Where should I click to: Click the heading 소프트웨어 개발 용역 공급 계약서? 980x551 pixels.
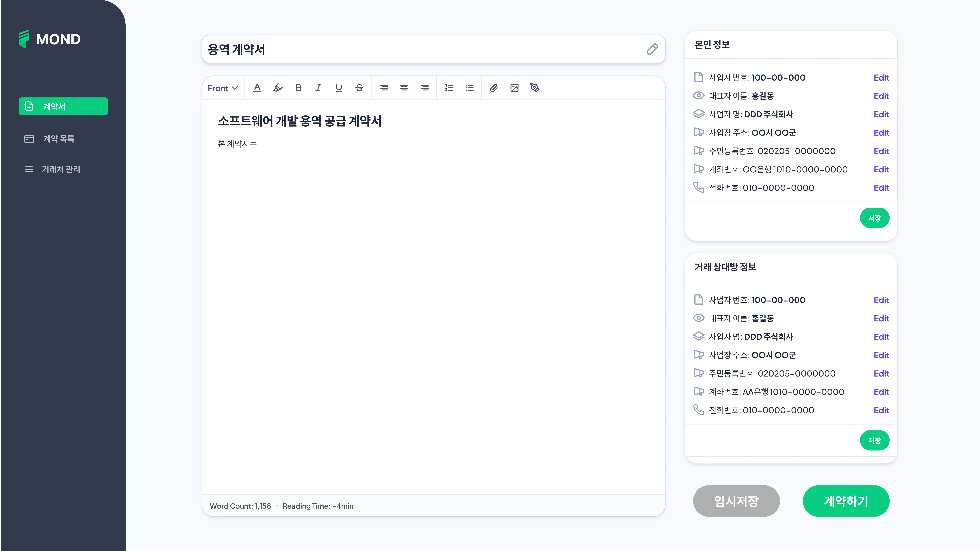[300, 121]
